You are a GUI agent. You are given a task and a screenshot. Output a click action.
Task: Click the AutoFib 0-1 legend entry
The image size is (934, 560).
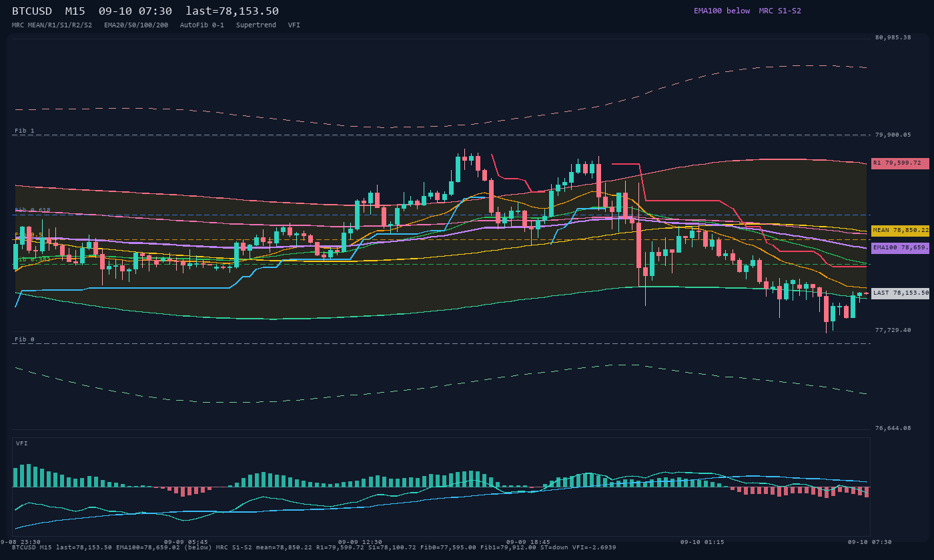(x=202, y=25)
